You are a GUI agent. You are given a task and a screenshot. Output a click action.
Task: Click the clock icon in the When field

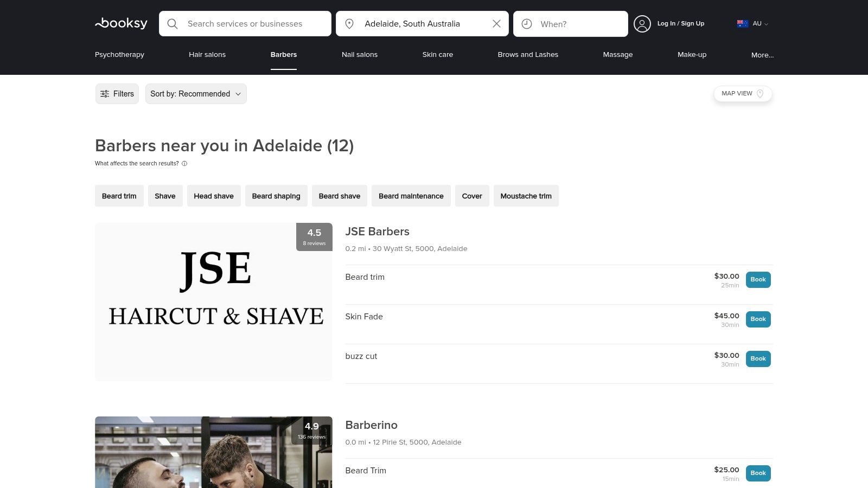(x=527, y=24)
